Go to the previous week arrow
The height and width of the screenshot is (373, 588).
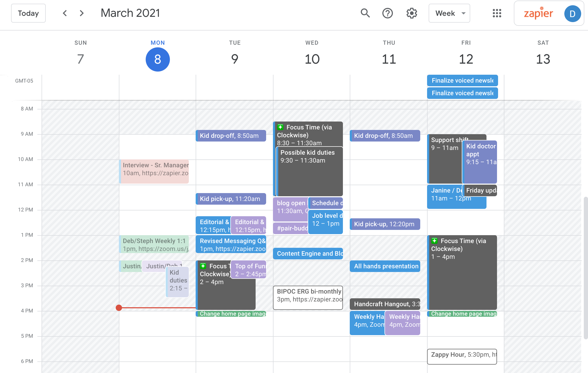click(65, 13)
